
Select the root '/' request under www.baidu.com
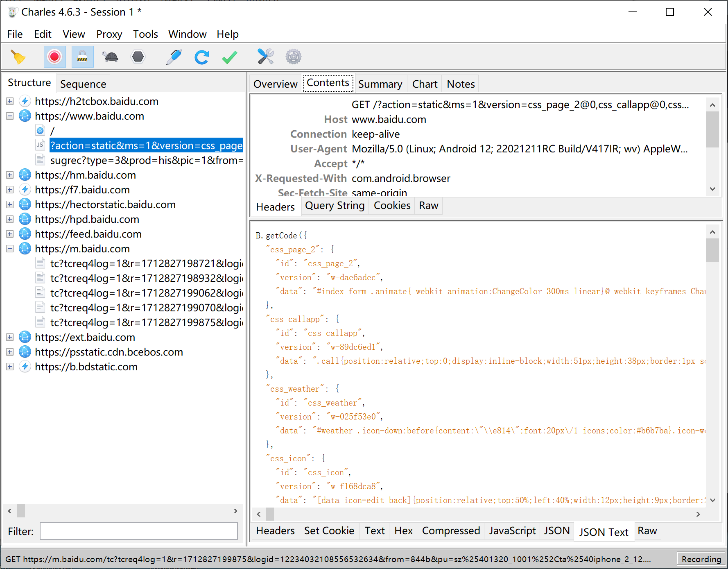(52, 131)
